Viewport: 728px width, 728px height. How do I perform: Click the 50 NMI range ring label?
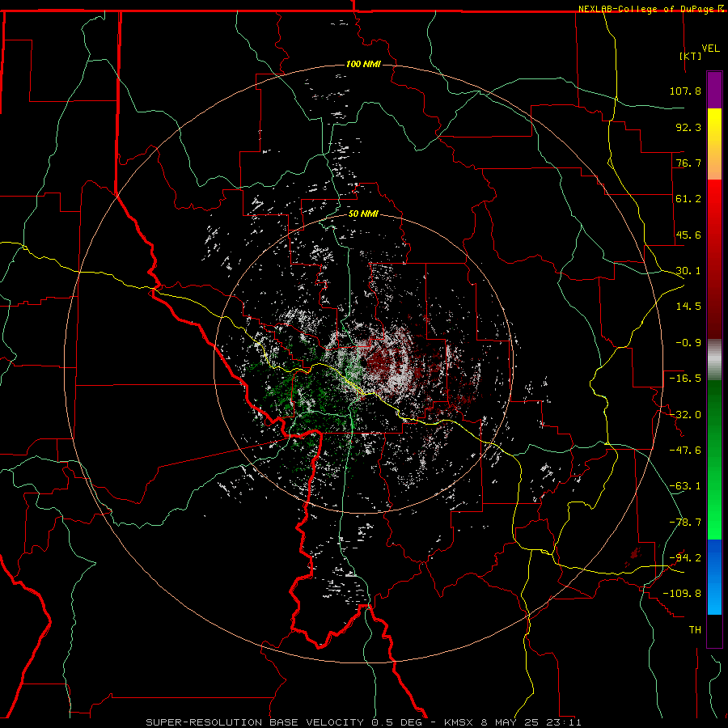(363, 214)
